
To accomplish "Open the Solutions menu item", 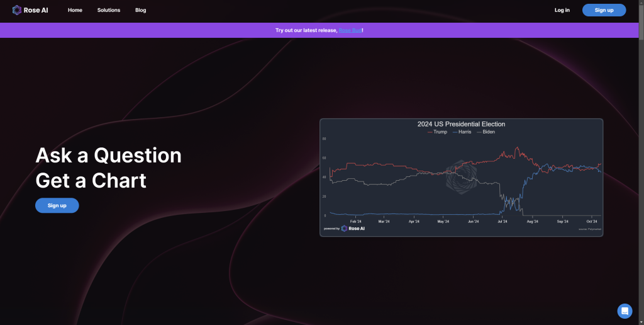I will click(x=109, y=10).
